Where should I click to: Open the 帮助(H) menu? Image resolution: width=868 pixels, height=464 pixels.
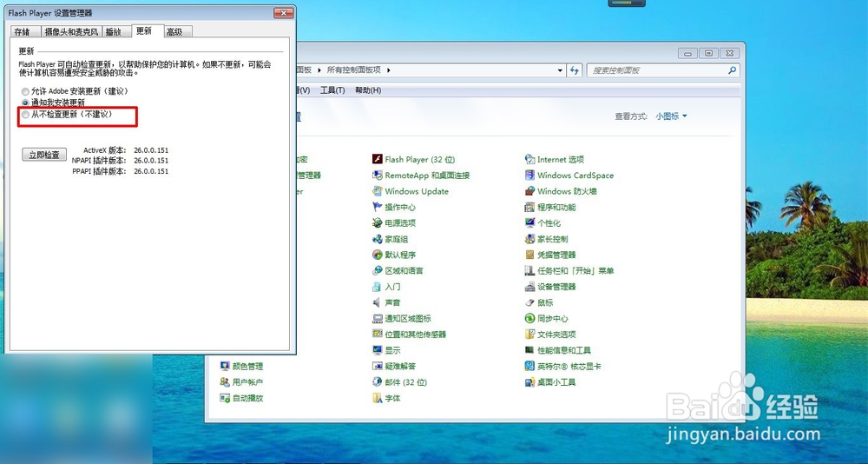(368, 90)
